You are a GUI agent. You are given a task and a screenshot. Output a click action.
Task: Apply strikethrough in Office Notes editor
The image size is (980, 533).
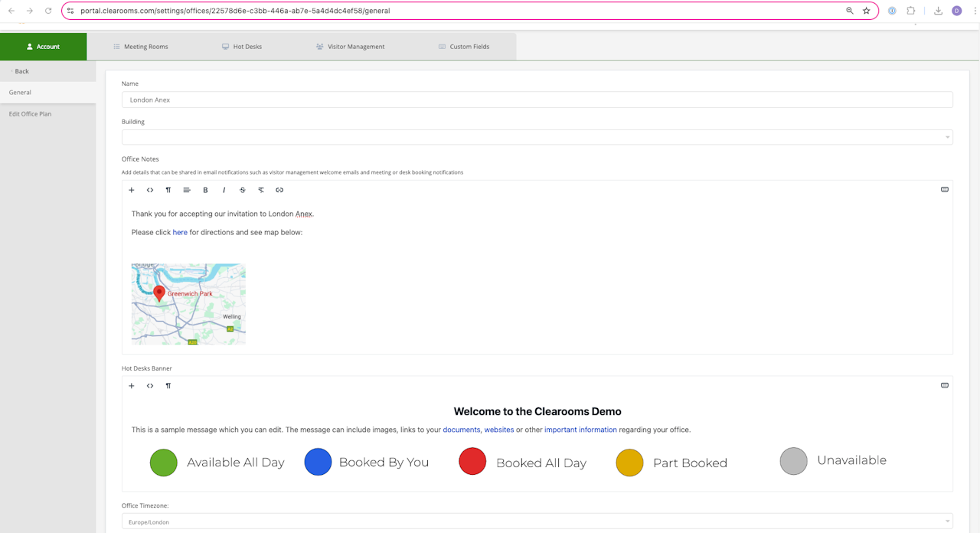[x=243, y=190]
